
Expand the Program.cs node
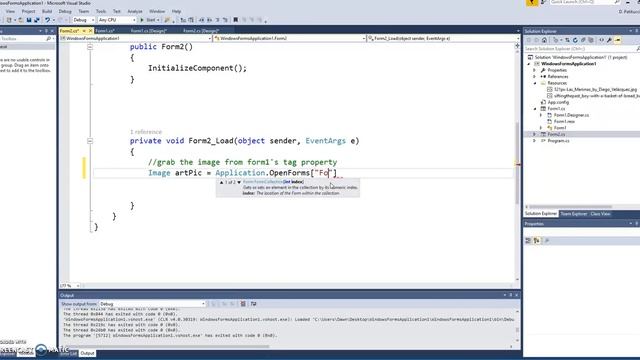pos(534,141)
